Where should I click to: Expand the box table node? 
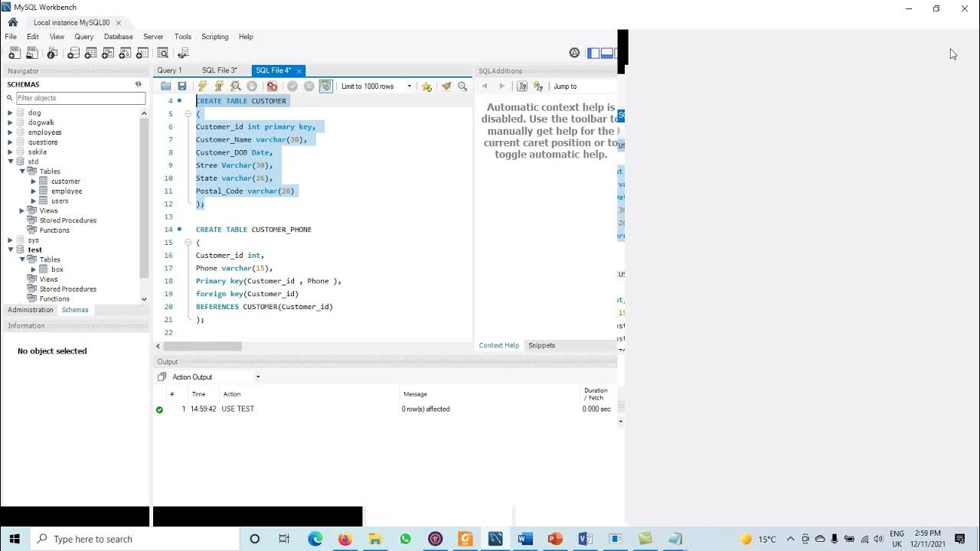tap(34, 269)
